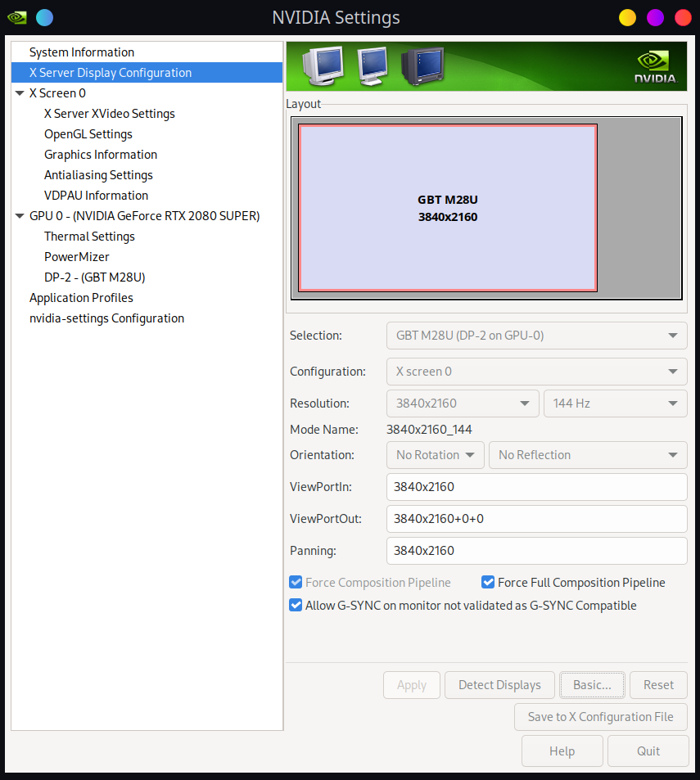
Task: Select GBT M28U display in layout
Action: tap(448, 208)
